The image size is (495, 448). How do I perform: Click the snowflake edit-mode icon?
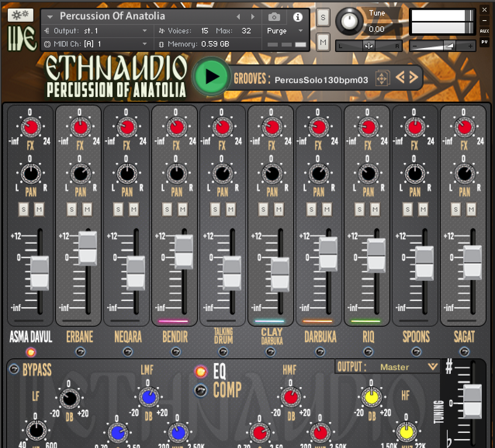click(x=20, y=15)
